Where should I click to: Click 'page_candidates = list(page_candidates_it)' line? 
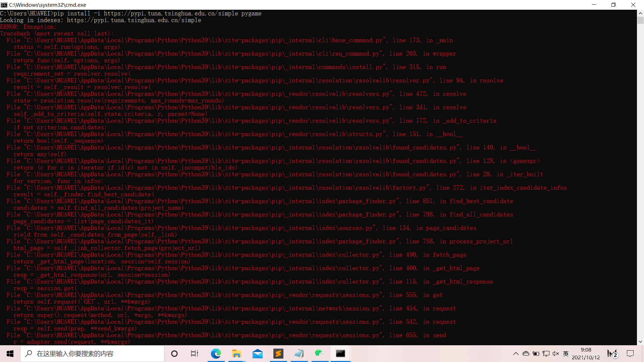click(x=84, y=221)
